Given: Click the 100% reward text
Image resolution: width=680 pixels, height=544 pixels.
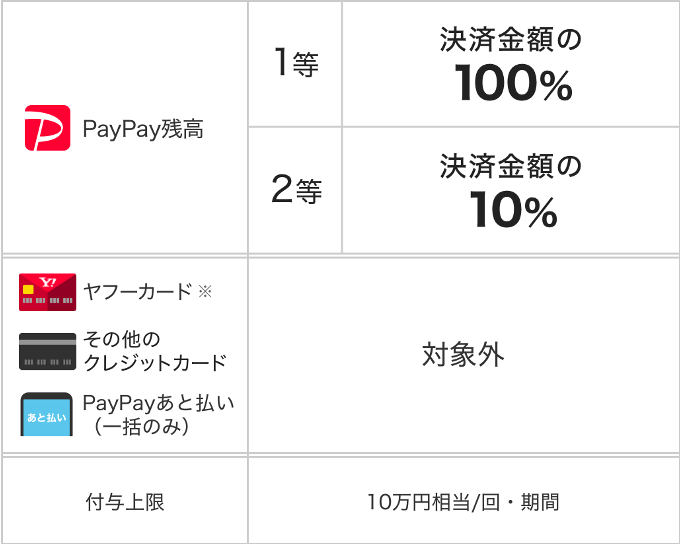Looking at the screenshot, I should [513, 83].
